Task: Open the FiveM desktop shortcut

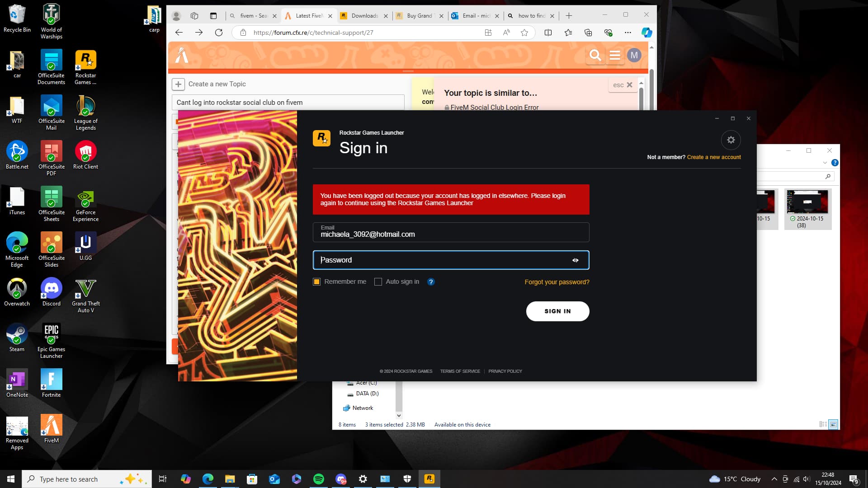Action: tap(51, 429)
